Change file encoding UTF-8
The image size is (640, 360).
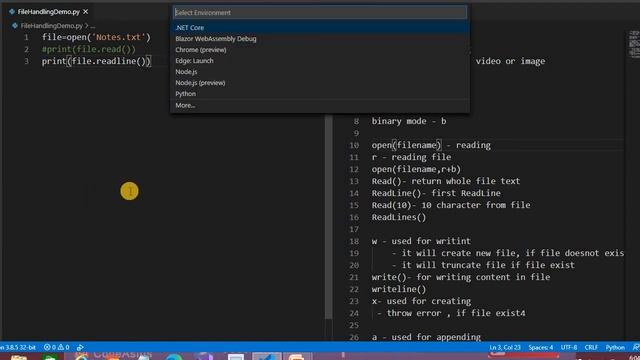pos(569,347)
